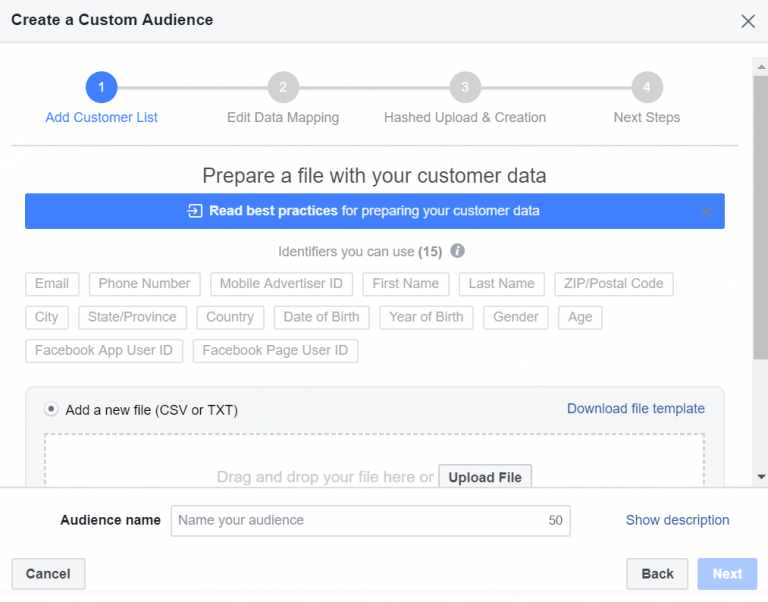Select the Add a new file radio button
Screen dimensions: 768x602
pyautogui.click(x=51, y=409)
